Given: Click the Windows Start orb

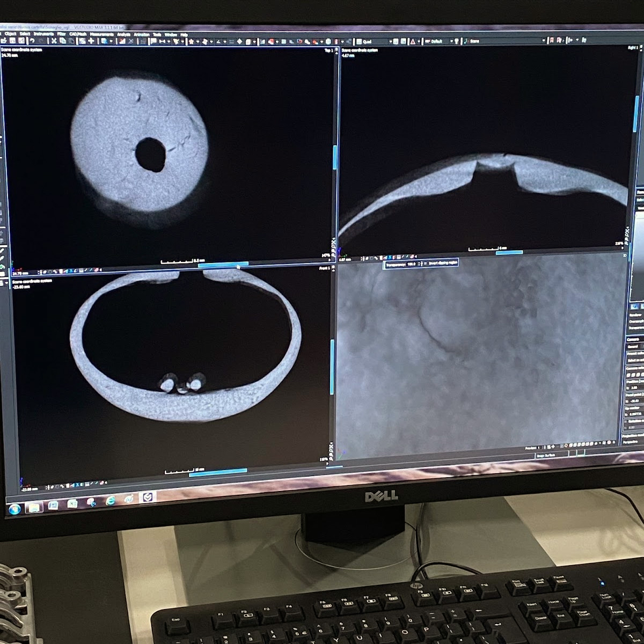Looking at the screenshot, I should coord(14,509).
